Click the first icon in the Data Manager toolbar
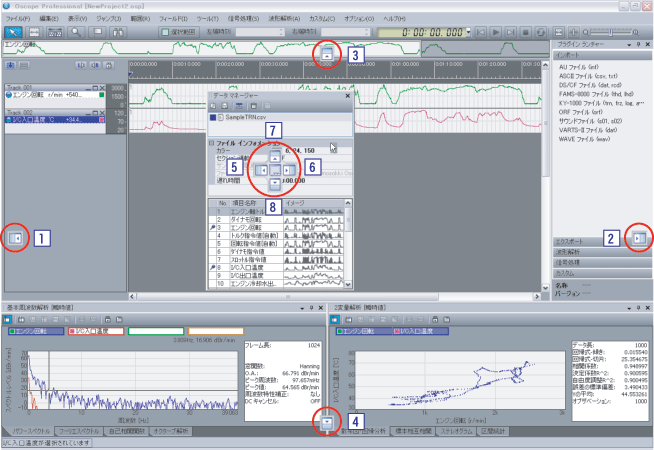 [213, 106]
